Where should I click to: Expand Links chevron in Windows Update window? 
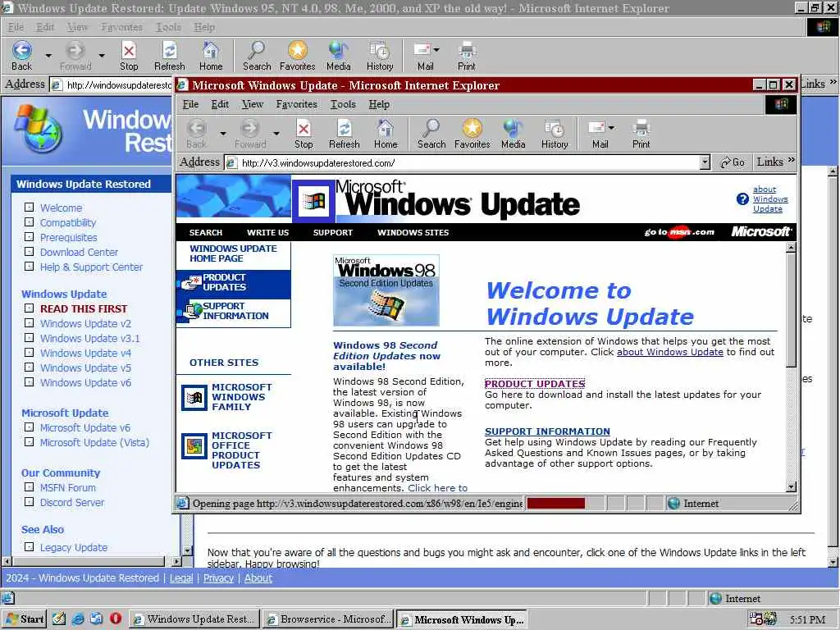(792, 160)
